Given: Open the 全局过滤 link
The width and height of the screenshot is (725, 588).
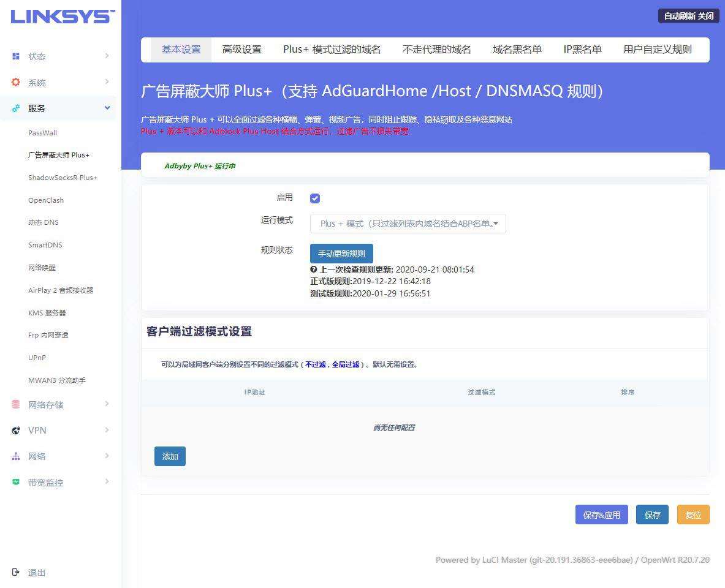Looking at the screenshot, I should [344, 364].
